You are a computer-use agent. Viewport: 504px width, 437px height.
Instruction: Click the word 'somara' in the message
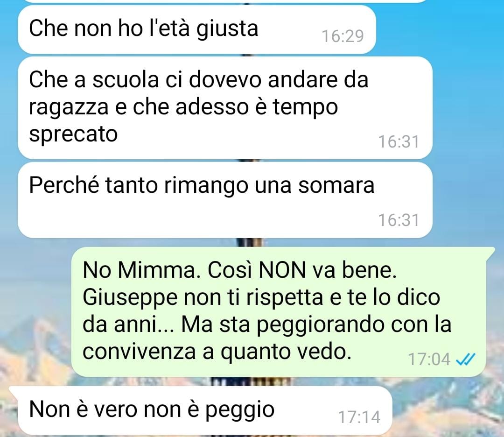[336, 185]
